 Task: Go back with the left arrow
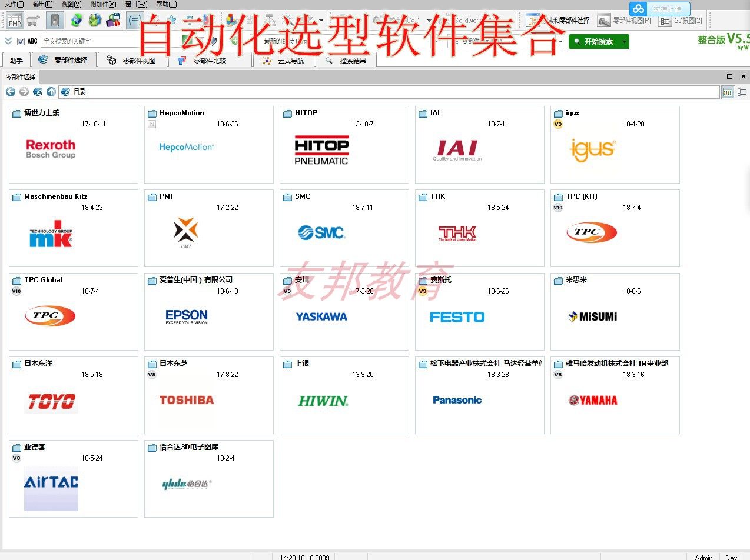click(11, 92)
